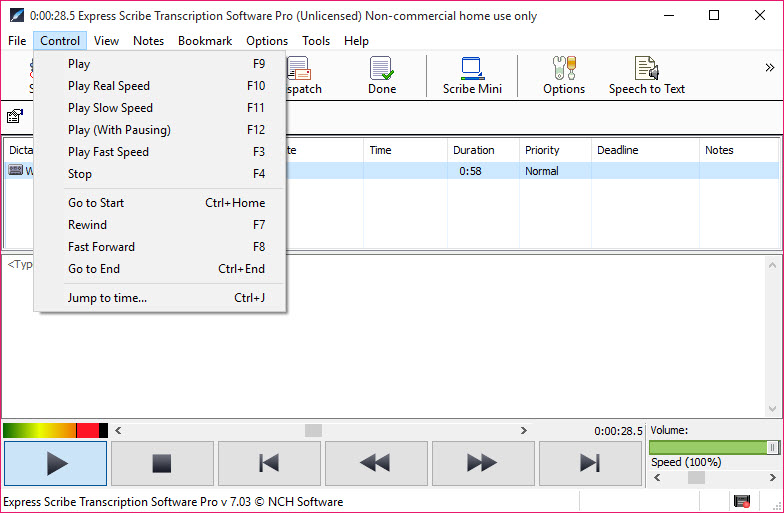Click the rewind double-arrow button
Viewport: 784px width, 513px height.
click(376, 463)
